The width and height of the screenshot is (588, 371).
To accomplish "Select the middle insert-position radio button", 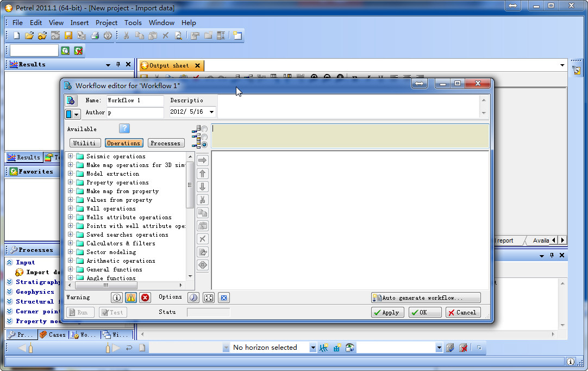I will tap(204, 137).
